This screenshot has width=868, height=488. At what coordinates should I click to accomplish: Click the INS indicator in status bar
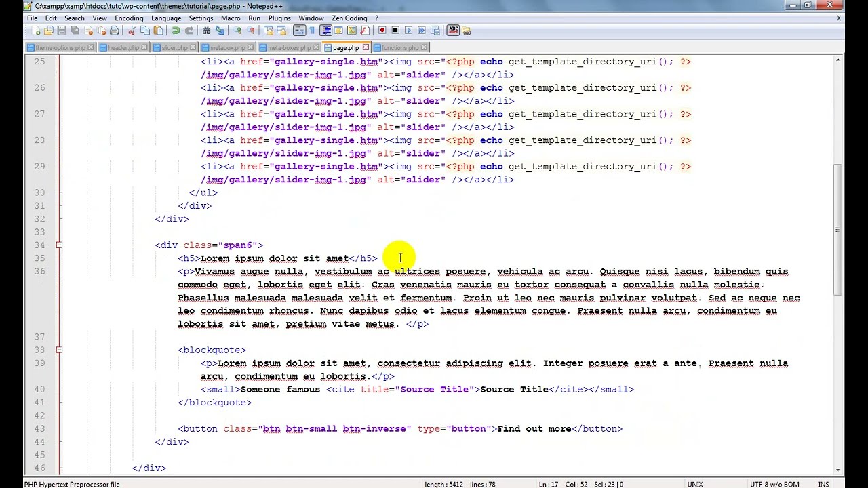tap(823, 485)
